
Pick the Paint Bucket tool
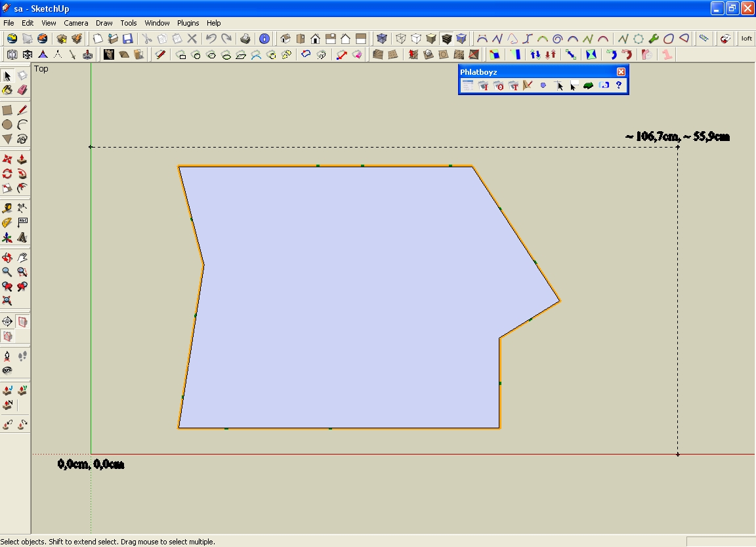[x=7, y=90]
